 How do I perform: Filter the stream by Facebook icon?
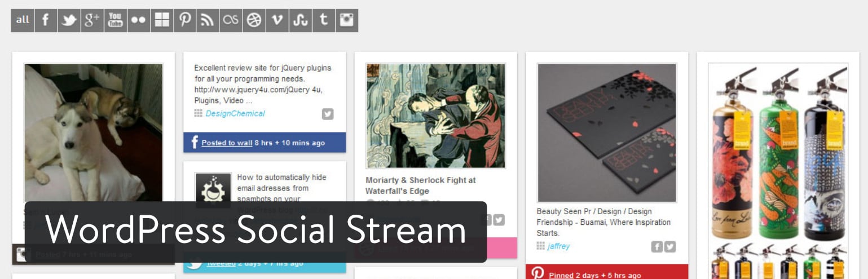[x=46, y=20]
